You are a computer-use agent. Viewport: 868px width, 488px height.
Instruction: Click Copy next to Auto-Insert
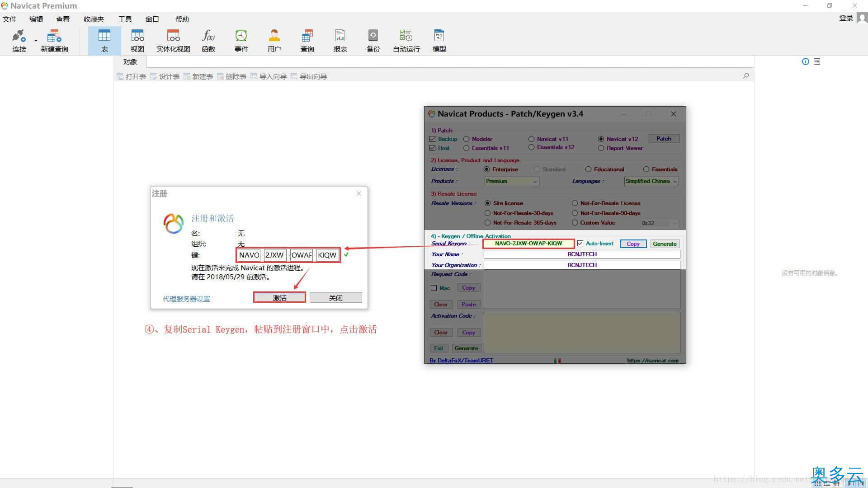point(633,244)
